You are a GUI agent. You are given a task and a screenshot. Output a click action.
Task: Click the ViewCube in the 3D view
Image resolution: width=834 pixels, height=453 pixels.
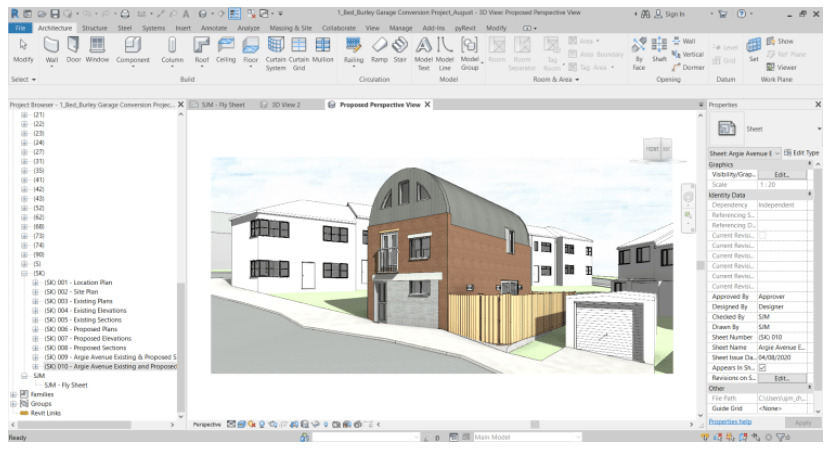pos(657,149)
